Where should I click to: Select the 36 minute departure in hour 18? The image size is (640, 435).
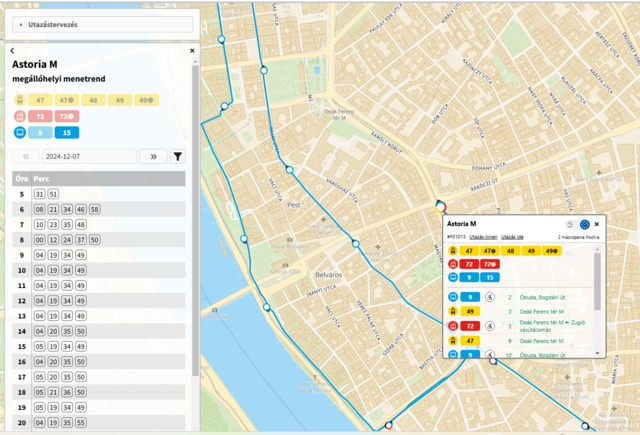coord(67,392)
